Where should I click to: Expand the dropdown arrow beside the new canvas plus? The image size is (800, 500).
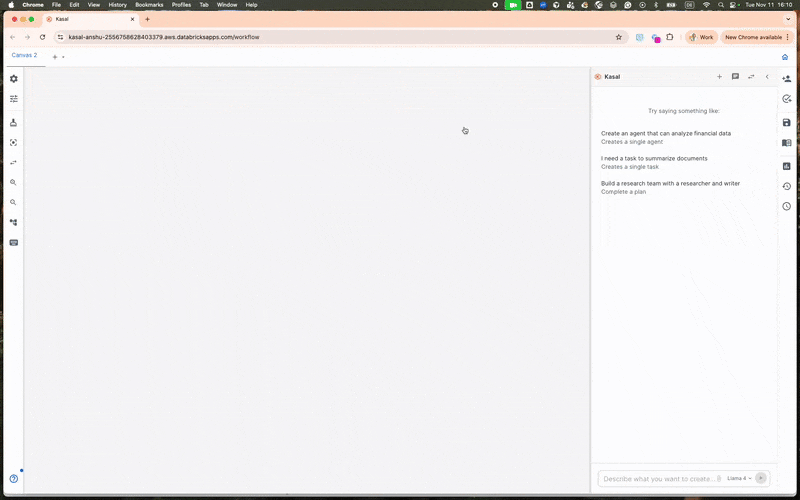click(x=63, y=57)
